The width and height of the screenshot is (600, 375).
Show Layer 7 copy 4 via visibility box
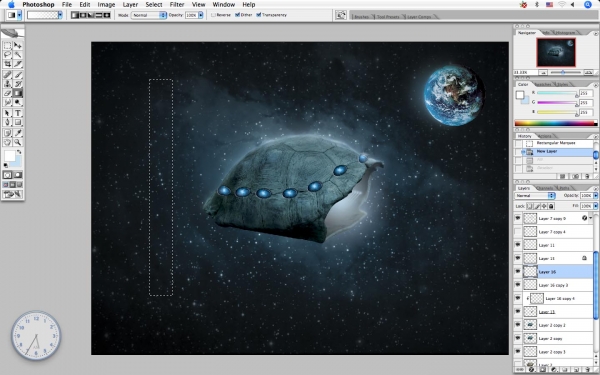coord(518,232)
